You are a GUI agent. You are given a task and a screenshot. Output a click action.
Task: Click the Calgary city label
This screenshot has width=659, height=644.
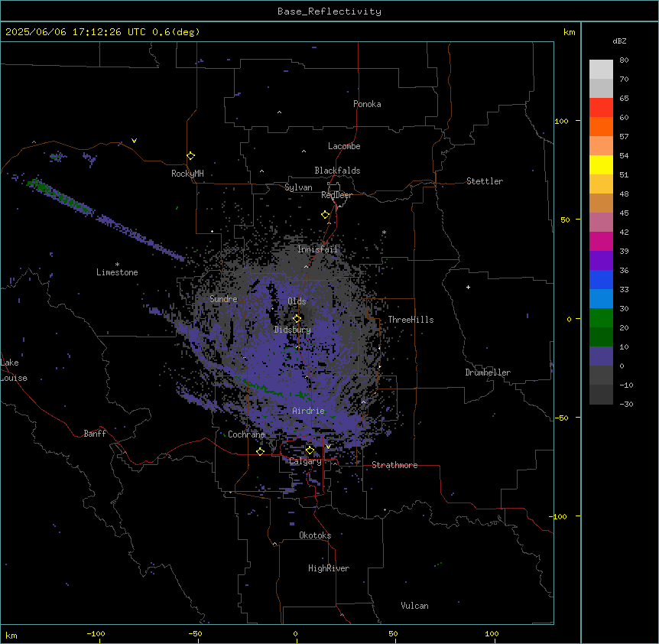tap(306, 461)
